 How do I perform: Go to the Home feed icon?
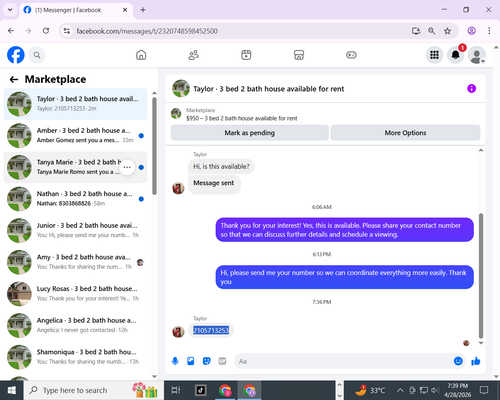[x=141, y=55]
